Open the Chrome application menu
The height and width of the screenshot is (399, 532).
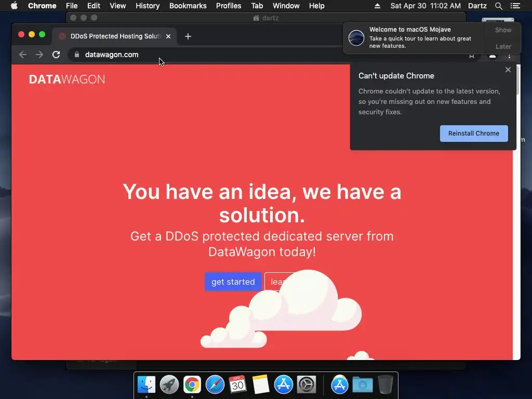(x=42, y=6)
